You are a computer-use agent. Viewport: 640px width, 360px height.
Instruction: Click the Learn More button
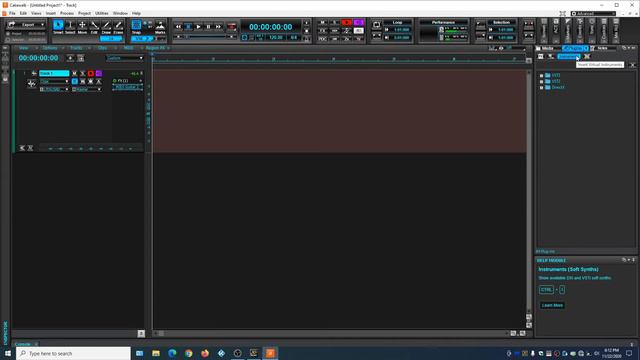[552, 305]
